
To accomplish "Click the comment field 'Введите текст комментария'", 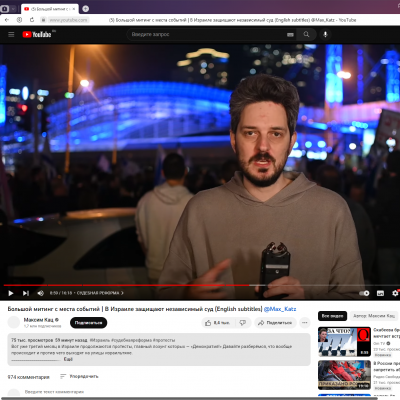I will coord(54,392).
